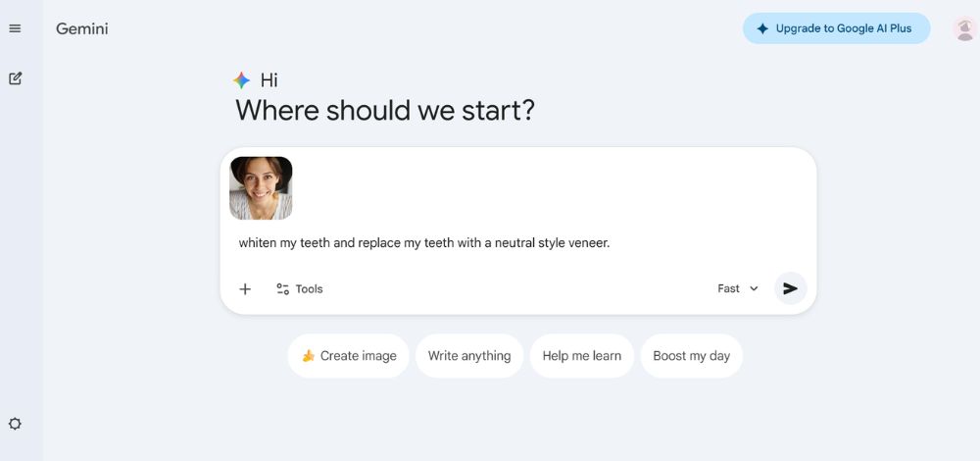Screen dimensions: 980x461
Task: Start a new chat with the pencil icon
Action: pos(15,78)
